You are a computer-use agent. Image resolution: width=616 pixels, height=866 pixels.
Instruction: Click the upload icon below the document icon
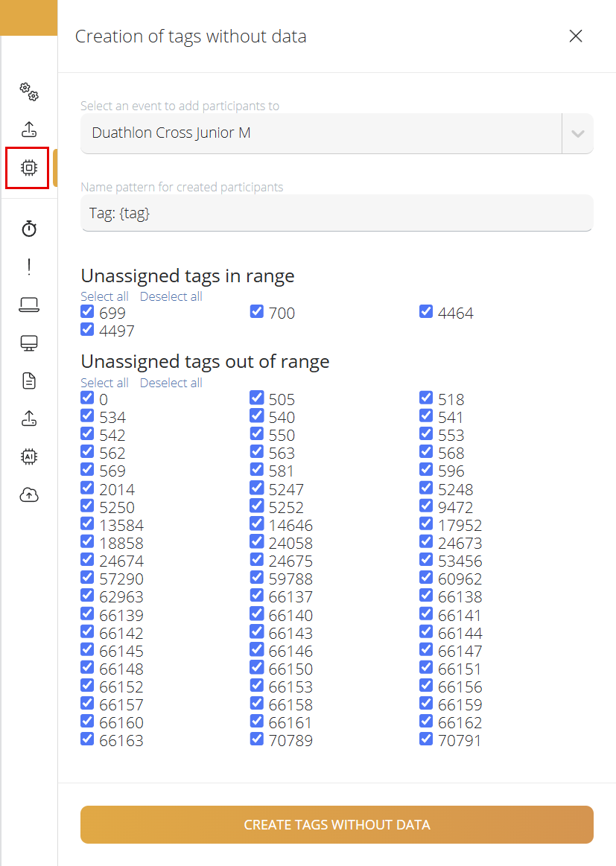click(29, 418)
